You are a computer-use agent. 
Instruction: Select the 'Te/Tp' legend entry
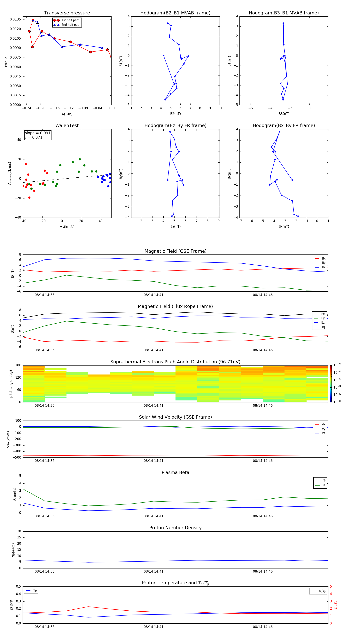(x=318, y=591)
